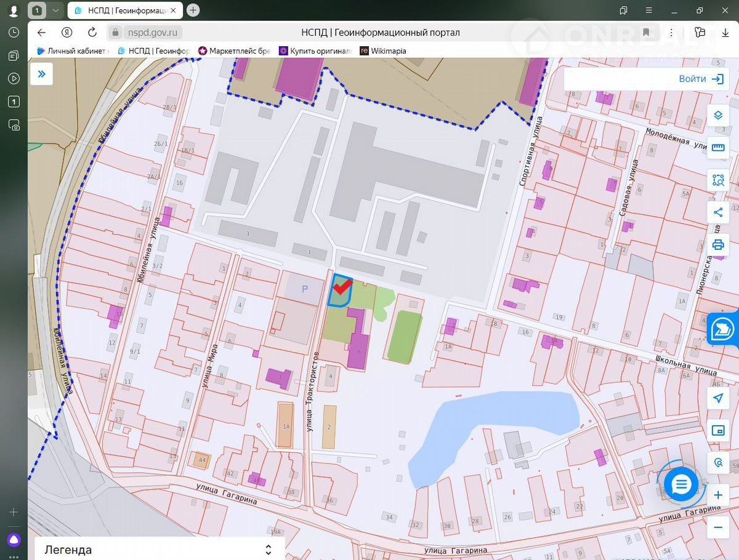The image size is (739, 560).
Task: Zoom out with the minus button
Action: tap(717, 527)
